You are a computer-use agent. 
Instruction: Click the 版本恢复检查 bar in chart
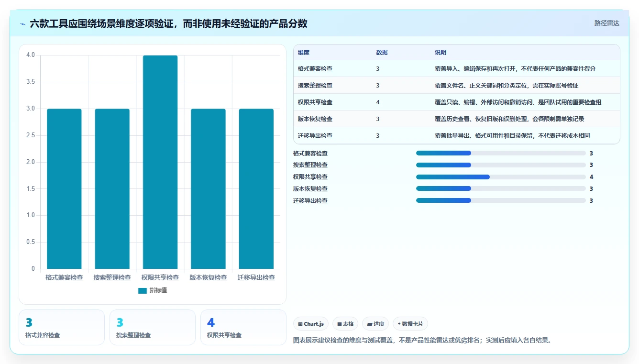208,188
